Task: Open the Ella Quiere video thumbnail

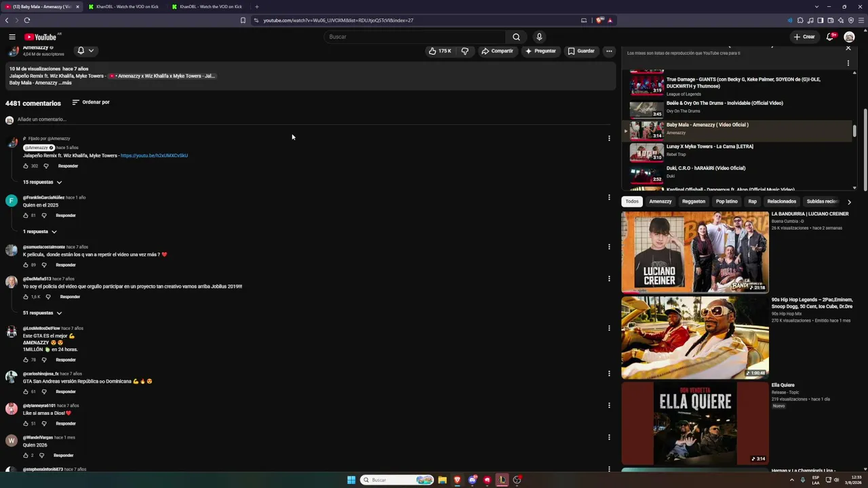Action: (695, 424)
